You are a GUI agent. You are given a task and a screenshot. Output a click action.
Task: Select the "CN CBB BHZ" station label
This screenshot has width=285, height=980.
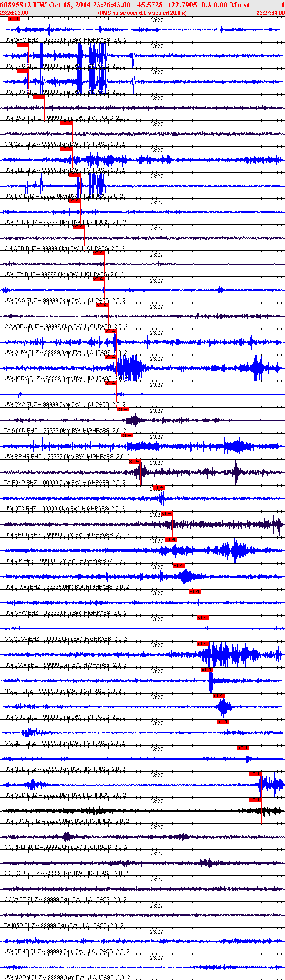pyautogui.click(x=20, y=248)
